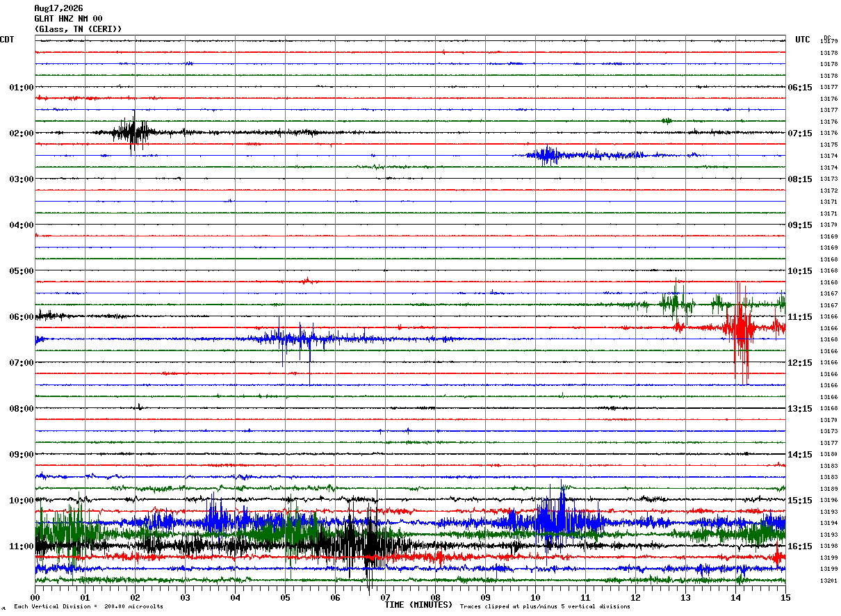The image size is (841, 616).
Task: Click minute tick label 01 on the x-axis
Action: [x=85, y=597]
